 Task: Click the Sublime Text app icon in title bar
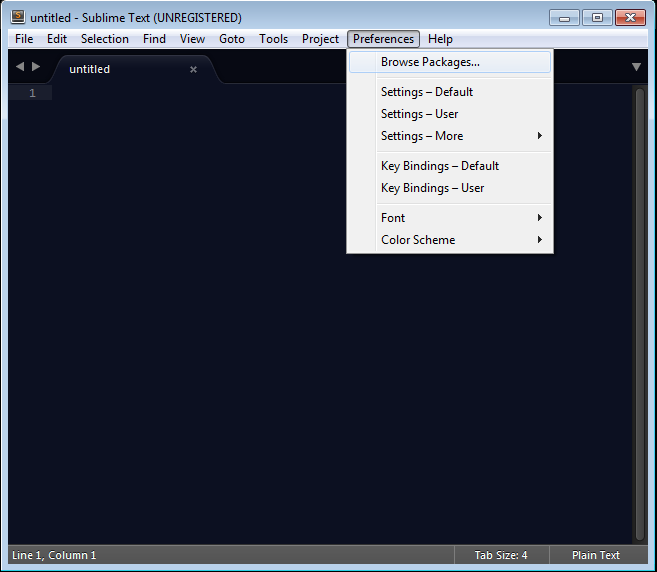[18, 17]
